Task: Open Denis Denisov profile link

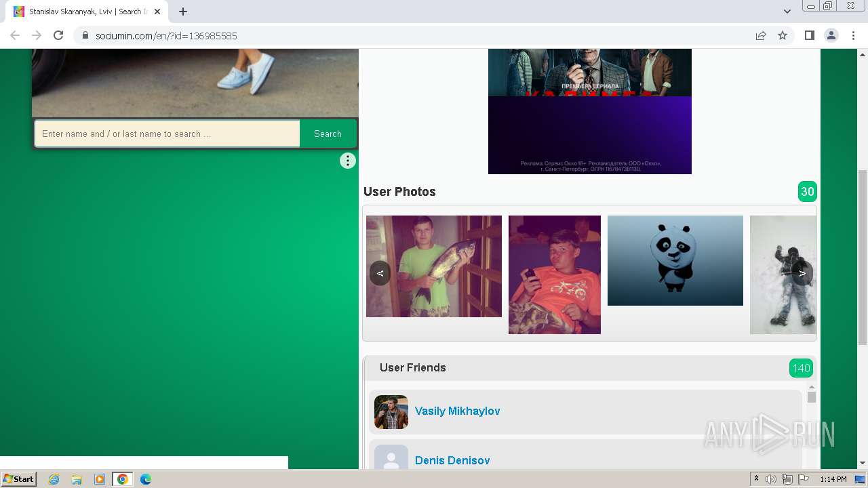Action: tap(452, 461)
